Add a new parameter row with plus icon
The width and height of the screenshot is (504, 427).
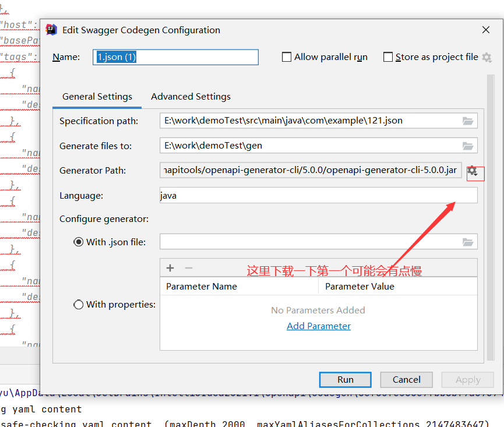coord(170,267)
